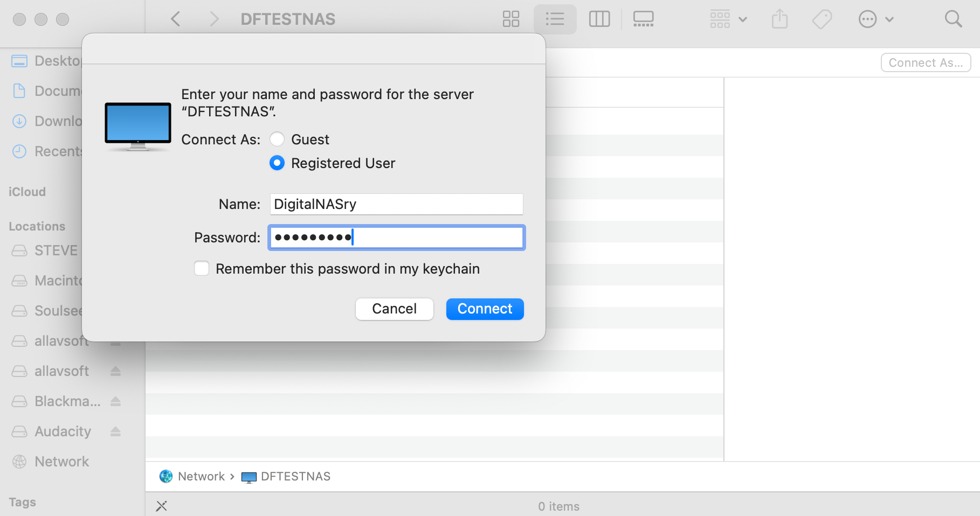
Task: Click the Tags icon in toolbar
Action: (x=822, y=19)
